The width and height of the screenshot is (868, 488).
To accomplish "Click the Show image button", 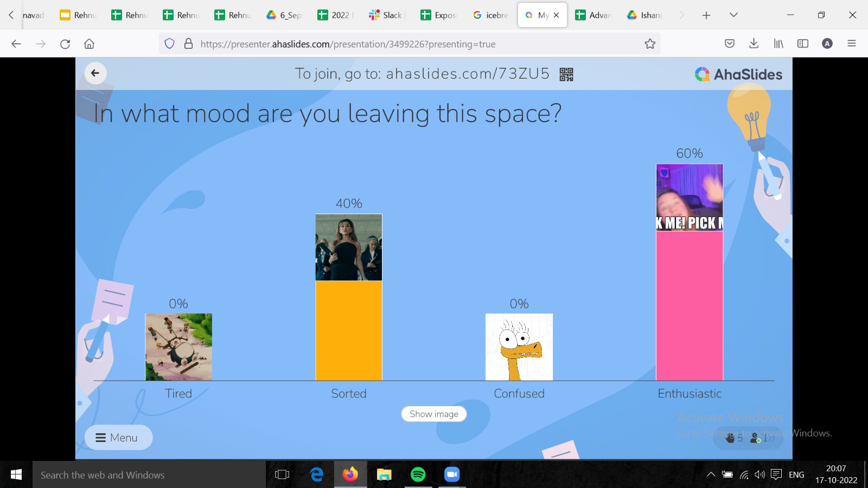I will point(434,414).
